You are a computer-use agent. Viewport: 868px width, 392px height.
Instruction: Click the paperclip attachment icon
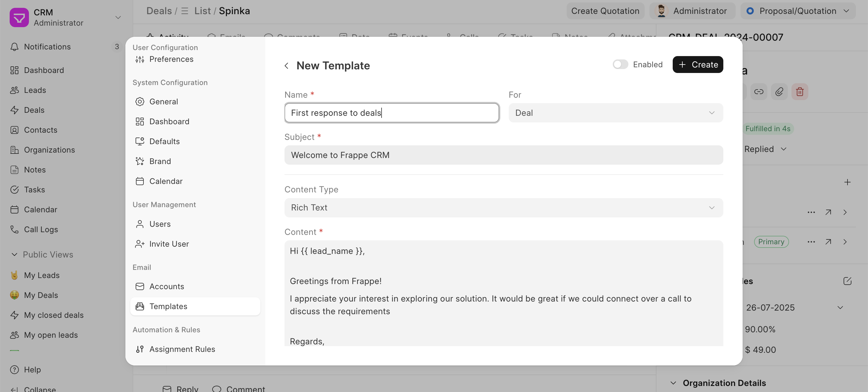[x=779, y=92]
